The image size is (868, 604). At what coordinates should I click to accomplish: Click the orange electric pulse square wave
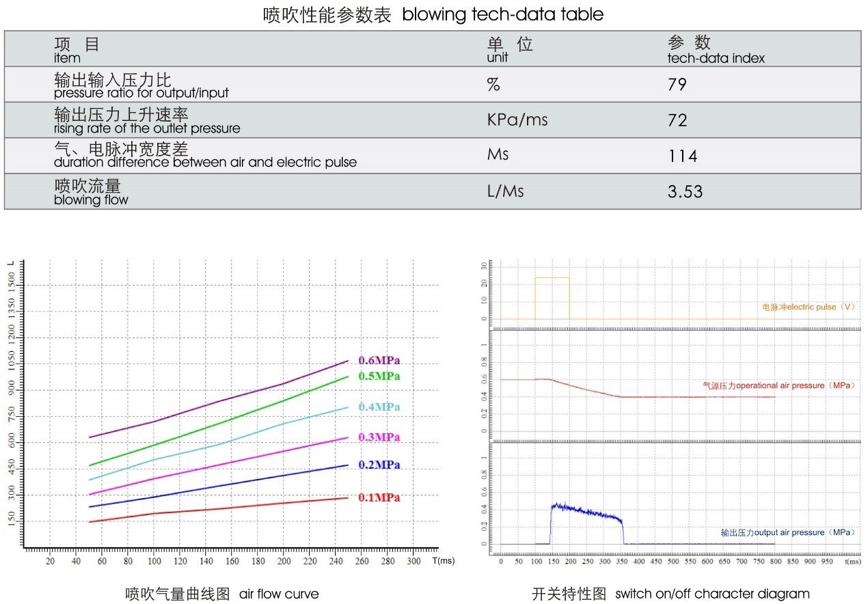(552, 278)
